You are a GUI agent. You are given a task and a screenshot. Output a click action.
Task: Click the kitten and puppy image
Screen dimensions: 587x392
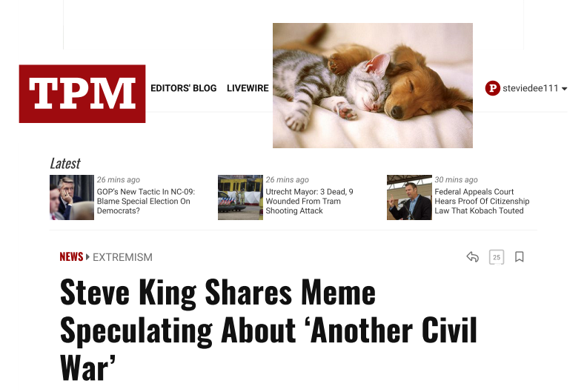coord(373,85)
